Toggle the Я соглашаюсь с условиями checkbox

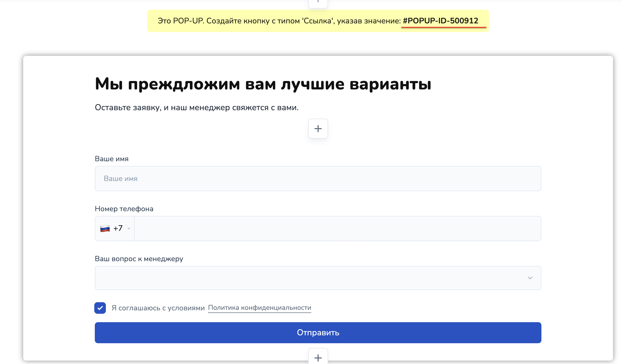coord(100,308)
